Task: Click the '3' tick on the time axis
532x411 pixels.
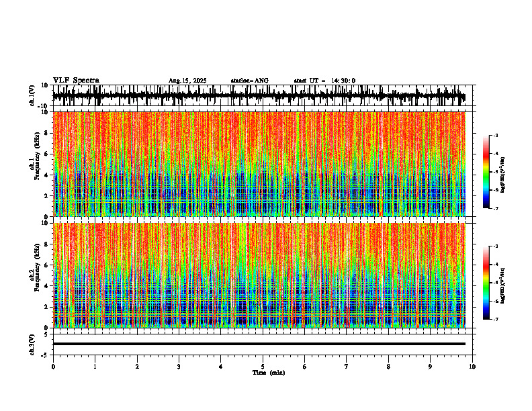Action: tap(179, 367)
